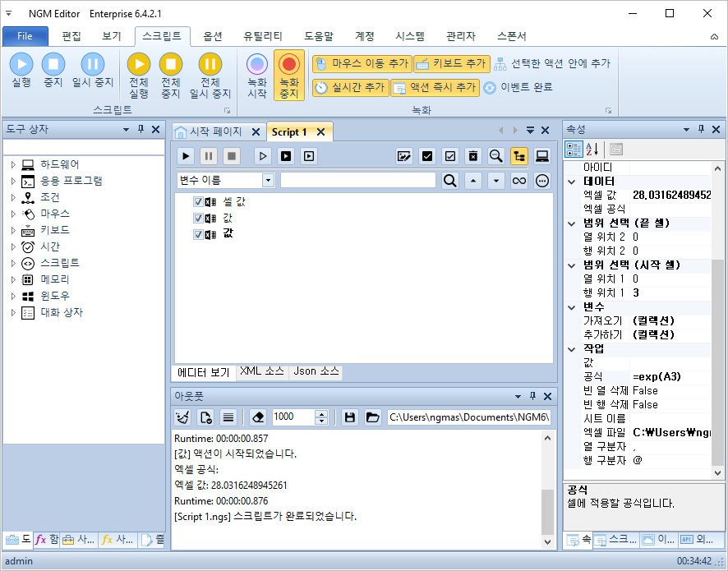Switch to 시작 페이지 document tab

click(215, 131)
